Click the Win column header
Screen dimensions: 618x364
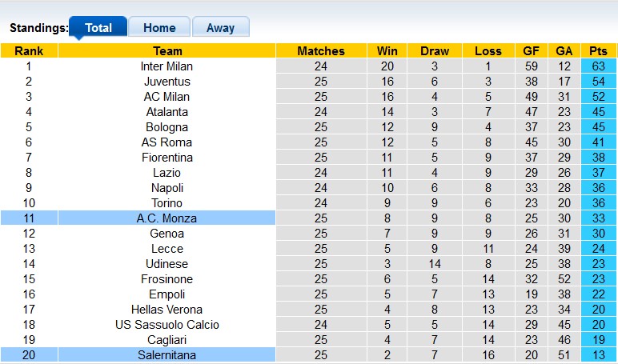click(x=387, y=51)
